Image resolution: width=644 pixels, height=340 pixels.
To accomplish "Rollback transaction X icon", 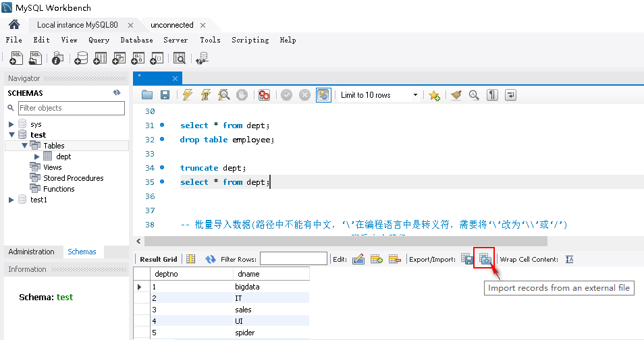I will click(304, 95).
